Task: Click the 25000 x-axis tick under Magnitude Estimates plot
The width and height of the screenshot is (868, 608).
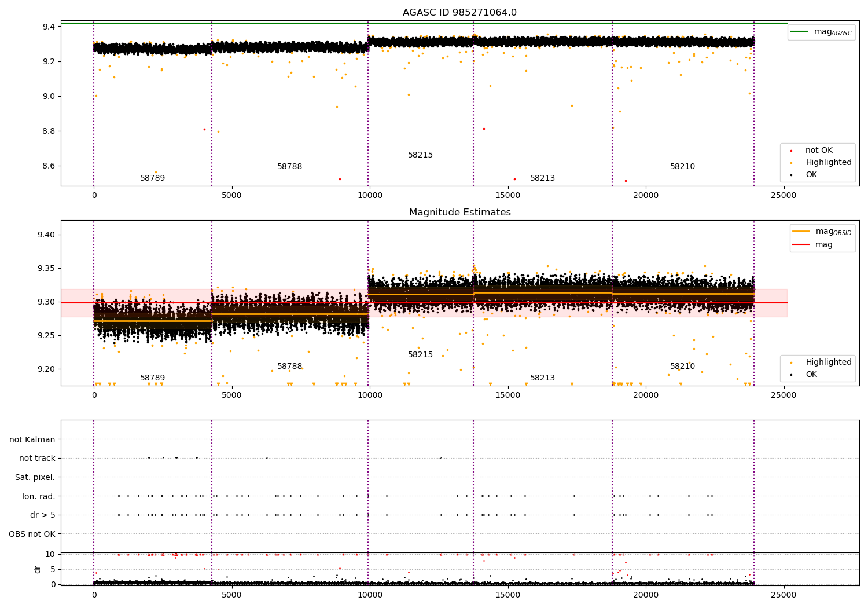Action: (784, 395)
